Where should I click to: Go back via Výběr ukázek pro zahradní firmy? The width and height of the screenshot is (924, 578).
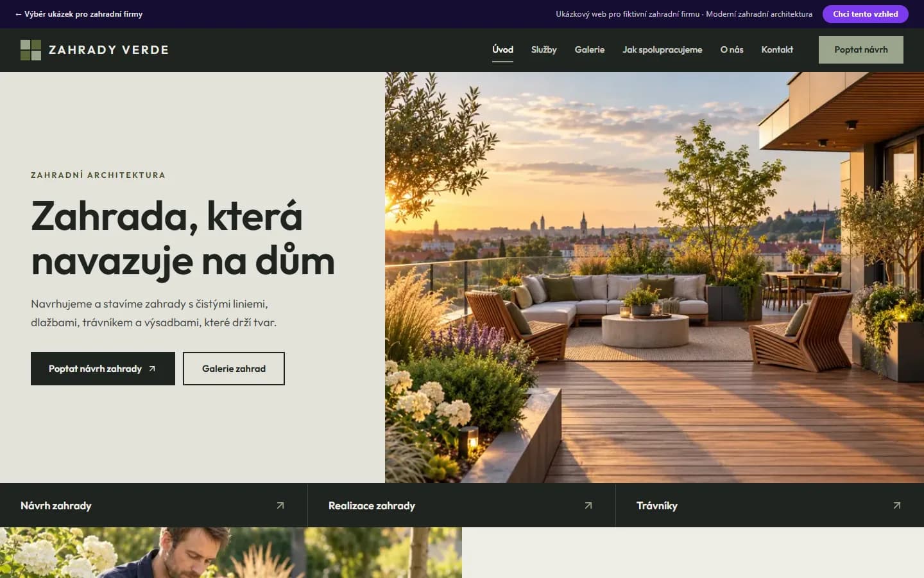point(79,14)
